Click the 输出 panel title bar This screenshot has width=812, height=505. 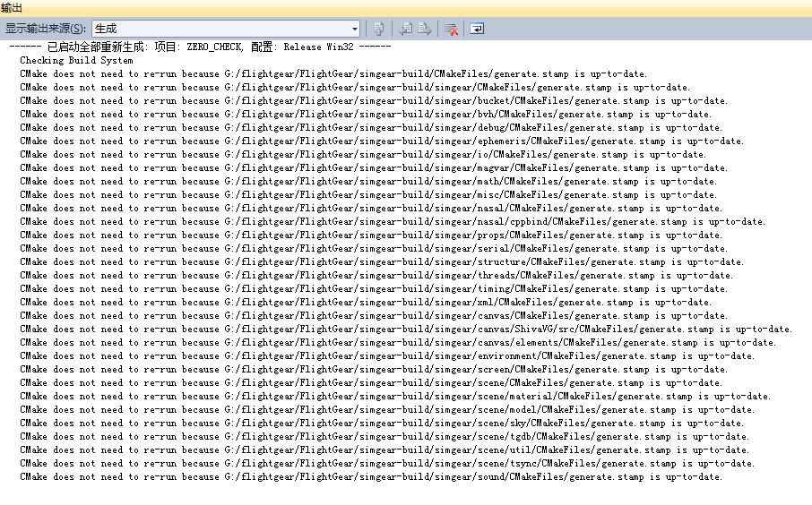pos(406,8)
